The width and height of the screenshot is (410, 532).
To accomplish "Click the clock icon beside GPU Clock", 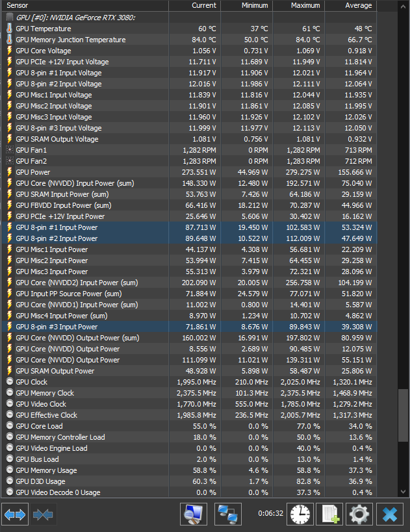I will [x=10, y=381].
